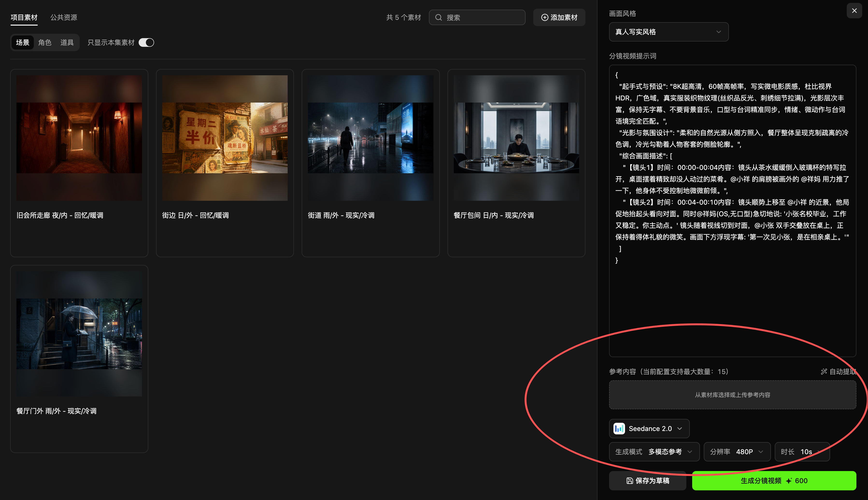This screenshot has height=500, width=868.
Task: Click the 共 5 个素材 count text
Action: click(403, 18)
